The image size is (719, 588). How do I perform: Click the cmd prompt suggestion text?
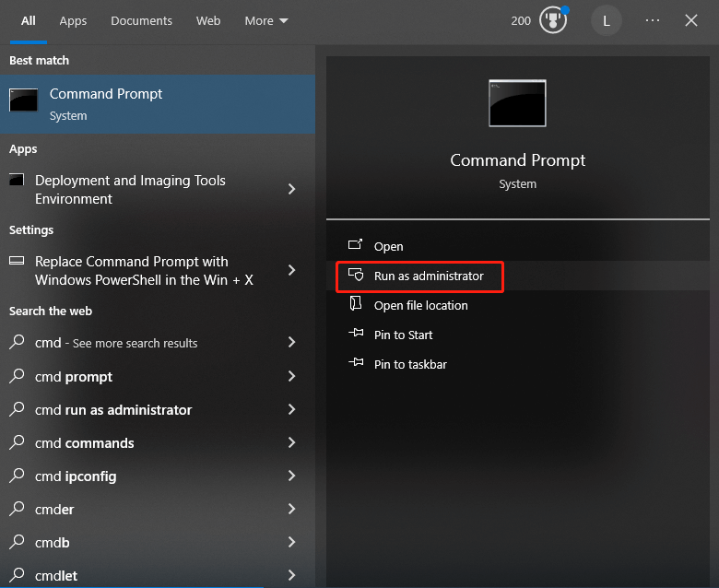coord(74,377)
